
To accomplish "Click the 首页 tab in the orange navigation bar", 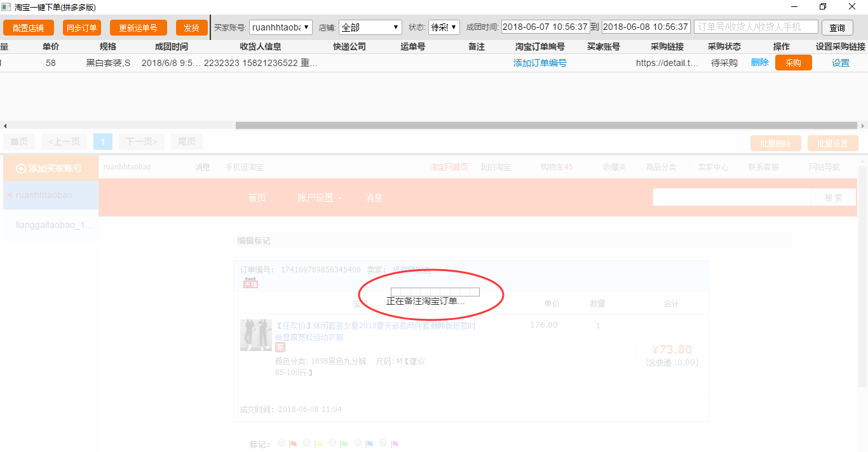I will tap(257, 198).
